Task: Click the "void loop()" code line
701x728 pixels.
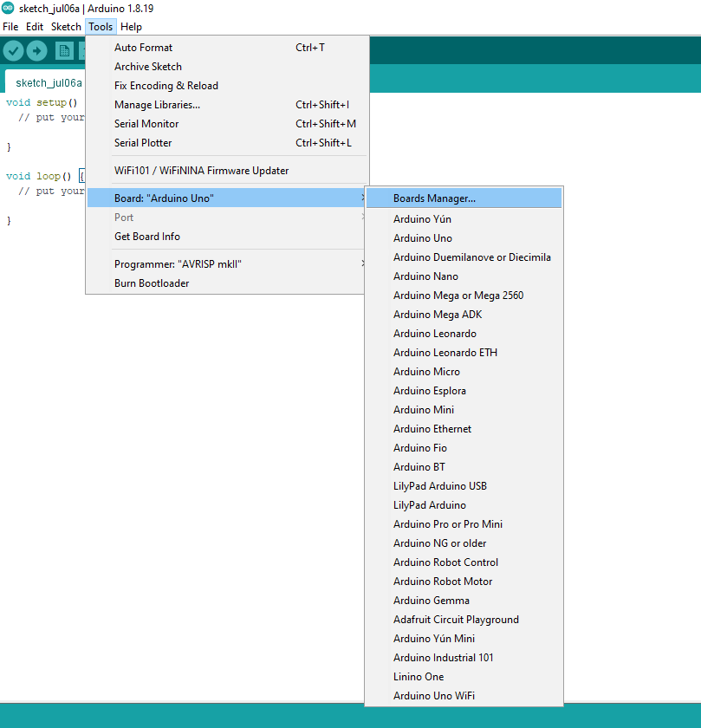Action: [38, 177]
